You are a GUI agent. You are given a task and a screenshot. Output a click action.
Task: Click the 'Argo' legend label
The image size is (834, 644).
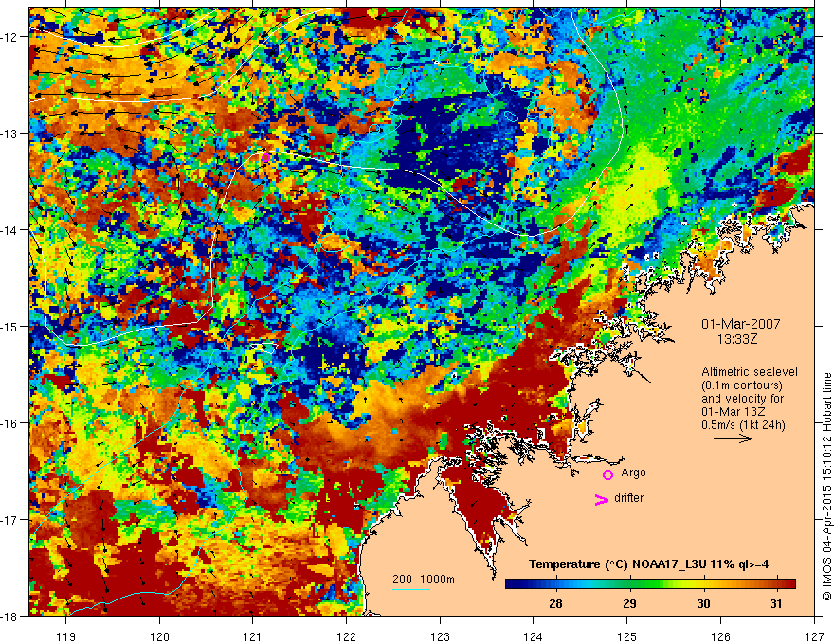[x=633, y=473]
